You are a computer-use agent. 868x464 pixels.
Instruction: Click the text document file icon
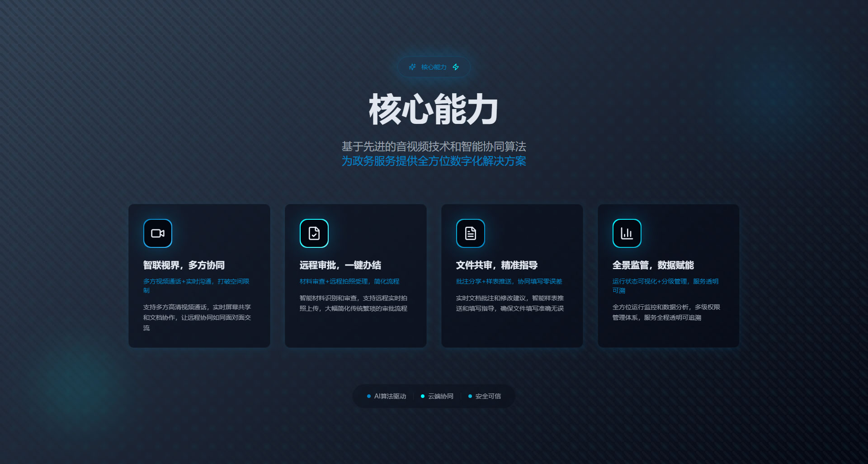[470, 233]
